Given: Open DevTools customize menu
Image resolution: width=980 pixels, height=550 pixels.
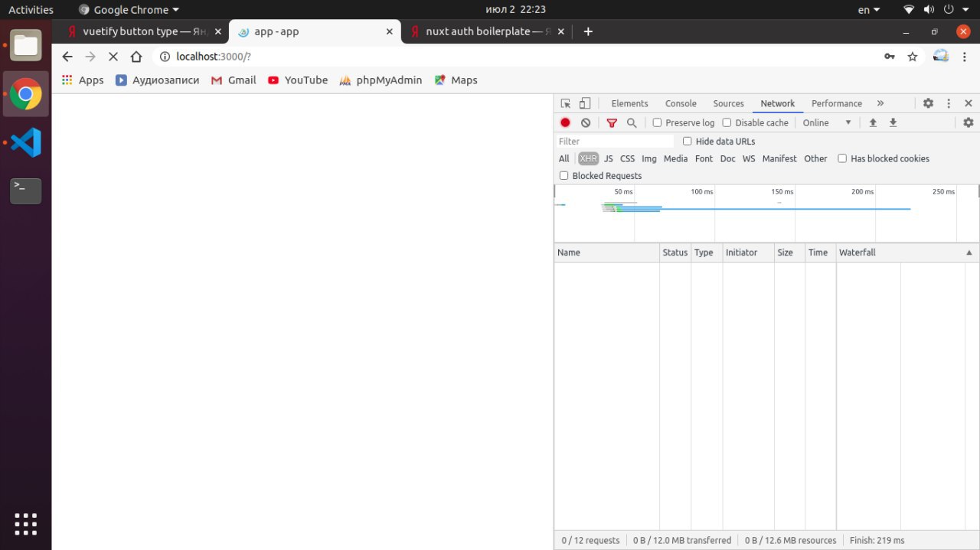Looking at the screenshot, I should tap(949, 103).
